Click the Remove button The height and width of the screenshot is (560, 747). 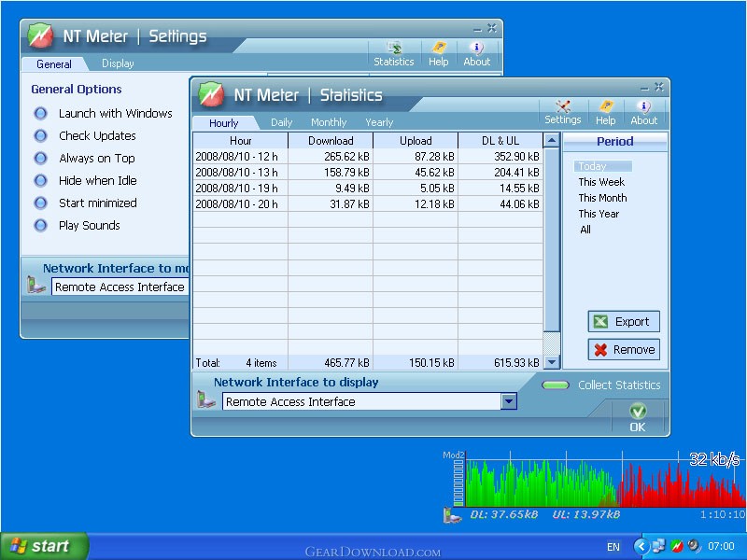(624, 349)
